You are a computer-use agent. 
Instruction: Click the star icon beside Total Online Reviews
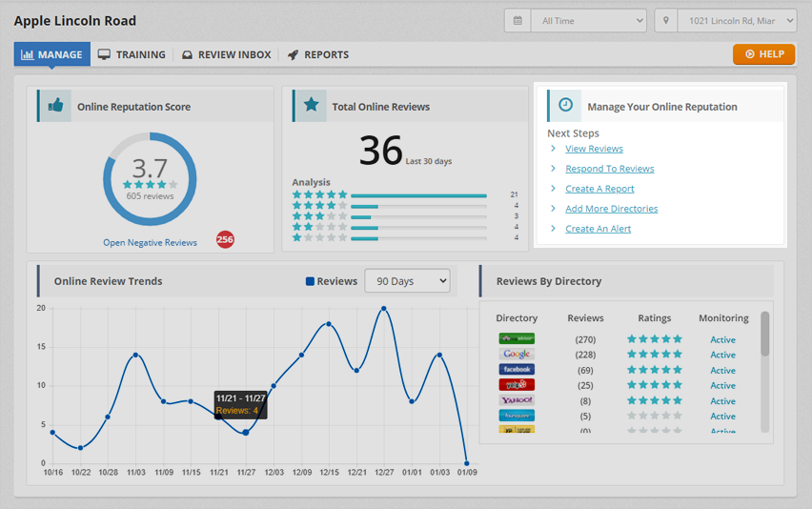pyautogui.click(x=311, y=106)
